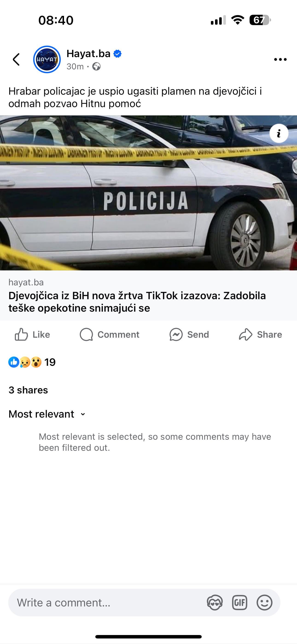The width and height of the screenshot is (297, 644).
Task: View the 3 shares
Action: point(28,390)
